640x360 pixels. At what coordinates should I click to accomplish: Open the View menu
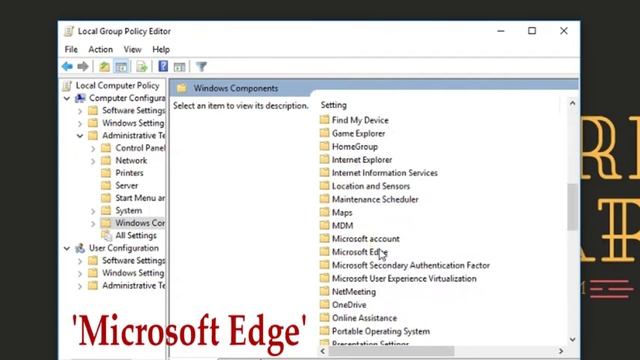(x=132, y=49)
